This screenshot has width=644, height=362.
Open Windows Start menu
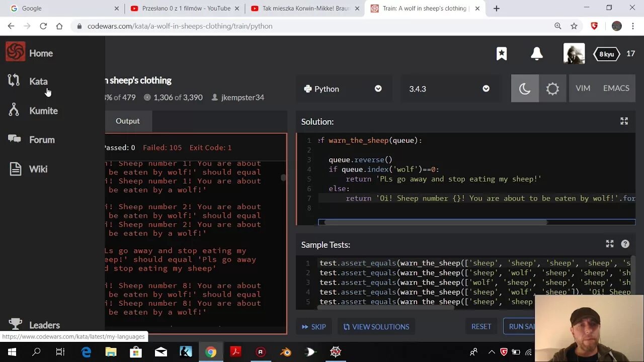12,352
